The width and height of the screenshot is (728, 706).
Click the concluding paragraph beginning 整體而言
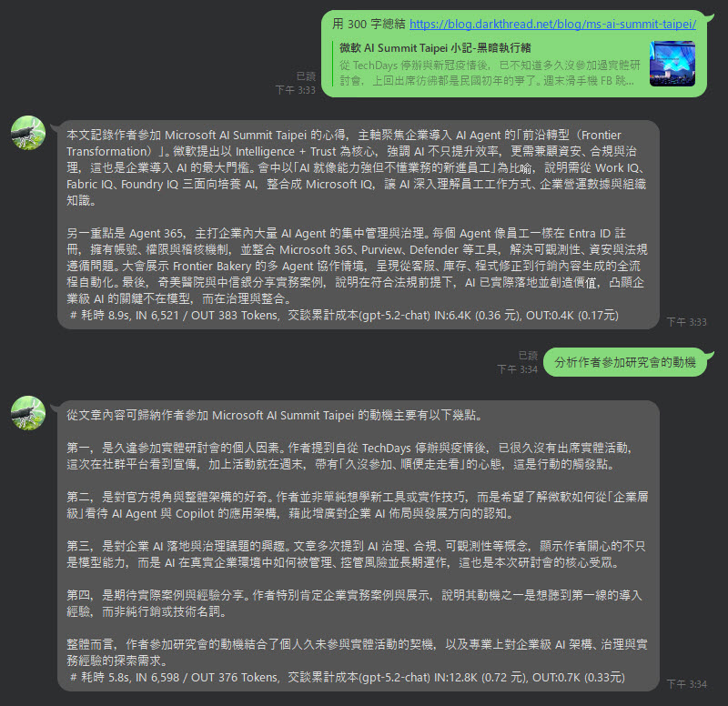pyautogui.click(x=357, y=652)
